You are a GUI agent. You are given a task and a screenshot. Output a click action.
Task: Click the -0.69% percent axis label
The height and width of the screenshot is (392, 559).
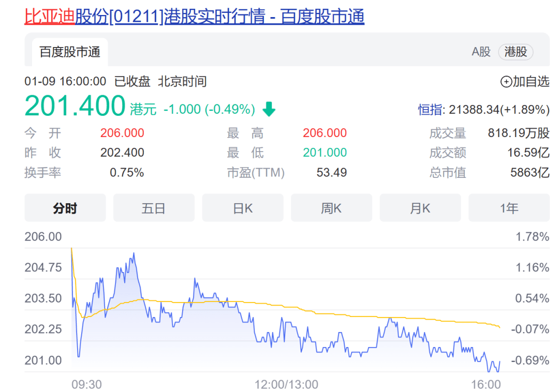pyautogui.click(x=530, y=360)
